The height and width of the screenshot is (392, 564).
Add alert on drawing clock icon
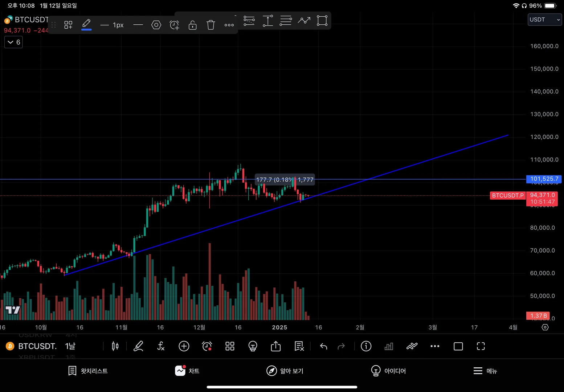[175, 25]
